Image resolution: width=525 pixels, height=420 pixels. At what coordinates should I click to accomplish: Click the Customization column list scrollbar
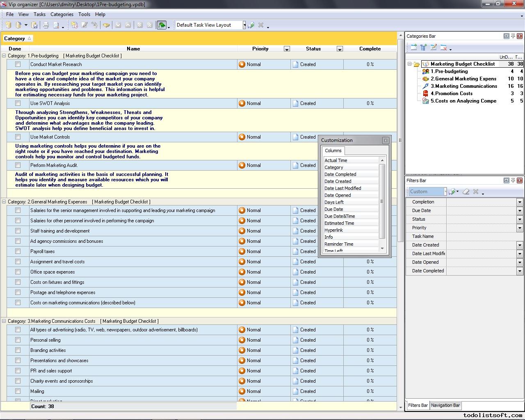[382, 201]
